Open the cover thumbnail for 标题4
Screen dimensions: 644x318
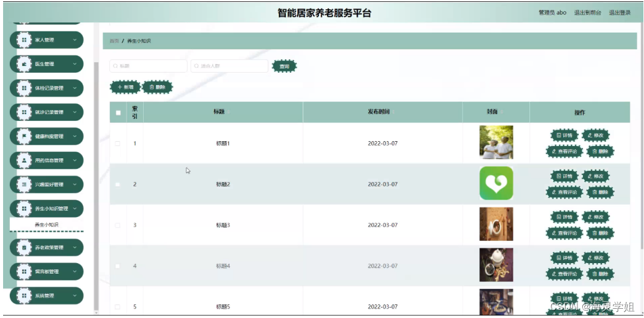[496, 264]
